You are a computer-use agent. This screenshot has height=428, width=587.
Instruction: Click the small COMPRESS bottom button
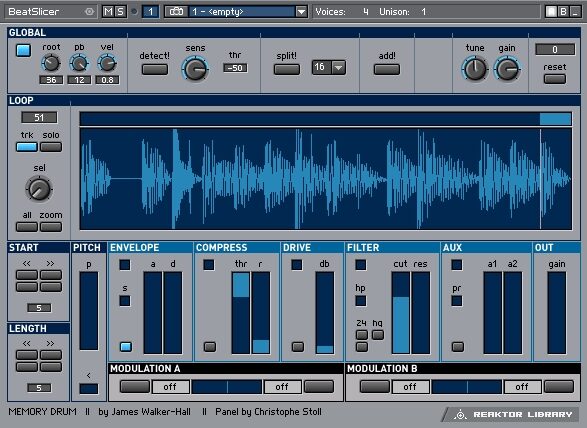[x=210, y=347]
